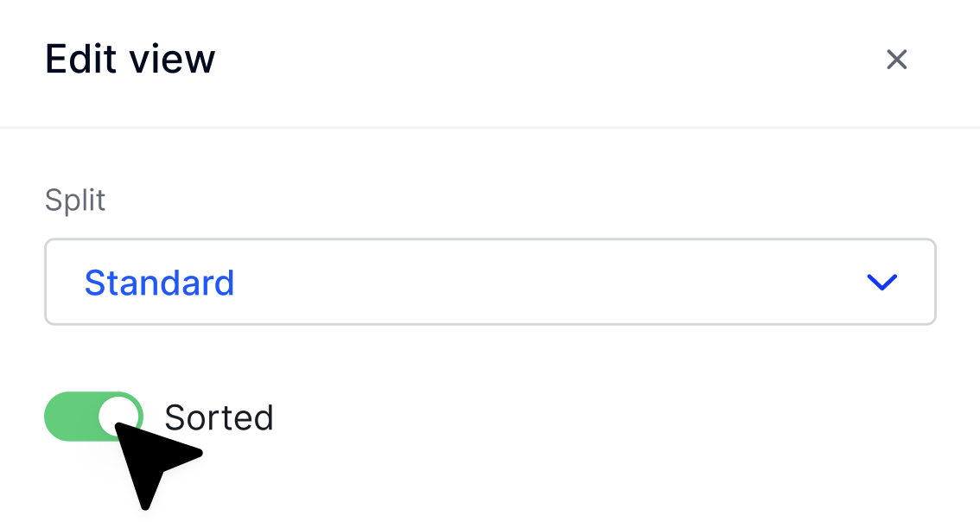Click the downward chevron icon next to Standard
Screen dimensions: 980x522
(881, 282)
